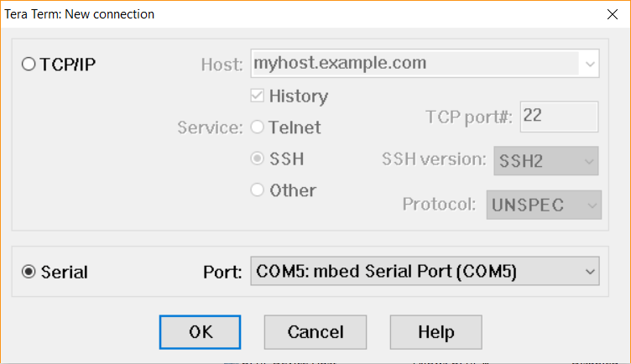Toggle the History checkbox

[258, 96]
